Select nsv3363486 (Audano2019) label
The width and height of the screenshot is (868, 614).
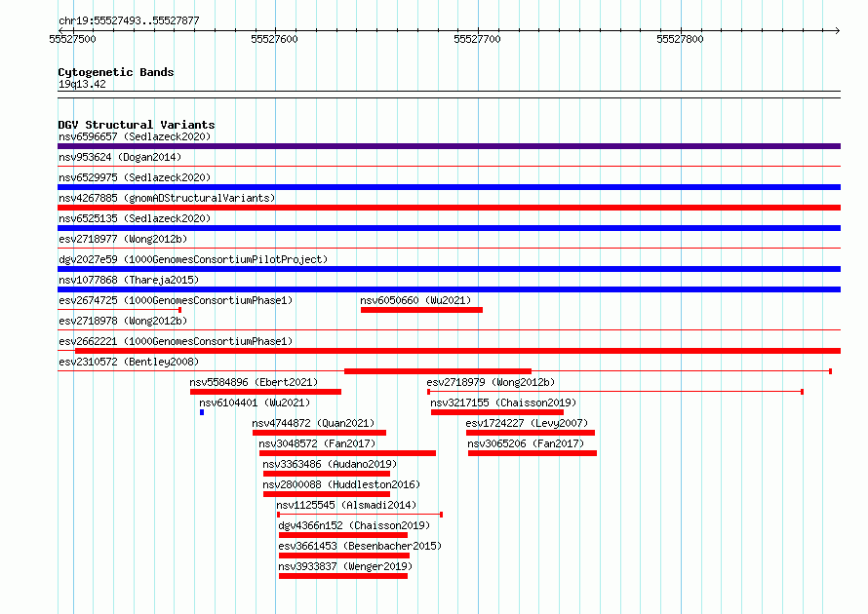(330, 464)
